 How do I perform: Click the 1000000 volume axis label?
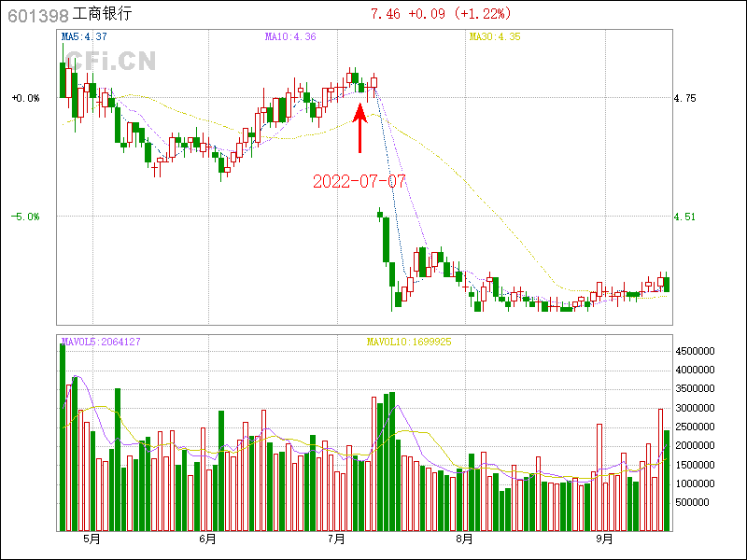point(695,483)
